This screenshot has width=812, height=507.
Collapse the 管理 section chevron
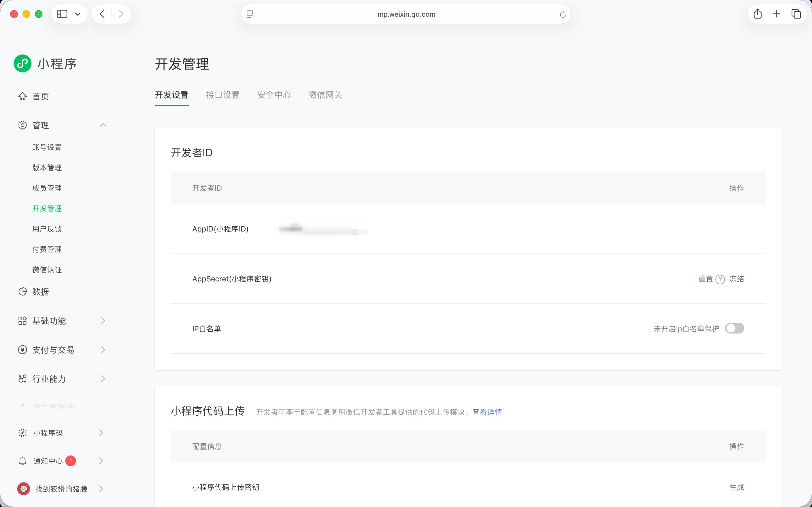[103, 125]
